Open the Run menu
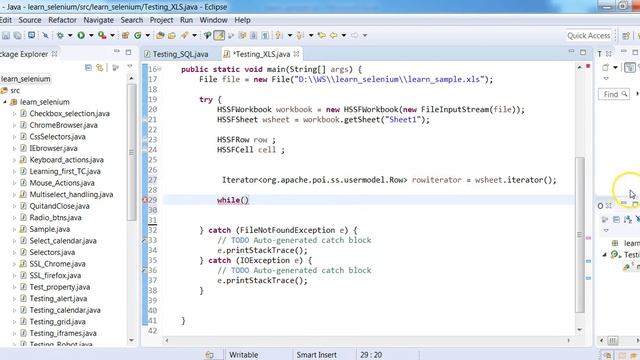The image size is (640, 360). pyautogui.click(x=186, y=20)
